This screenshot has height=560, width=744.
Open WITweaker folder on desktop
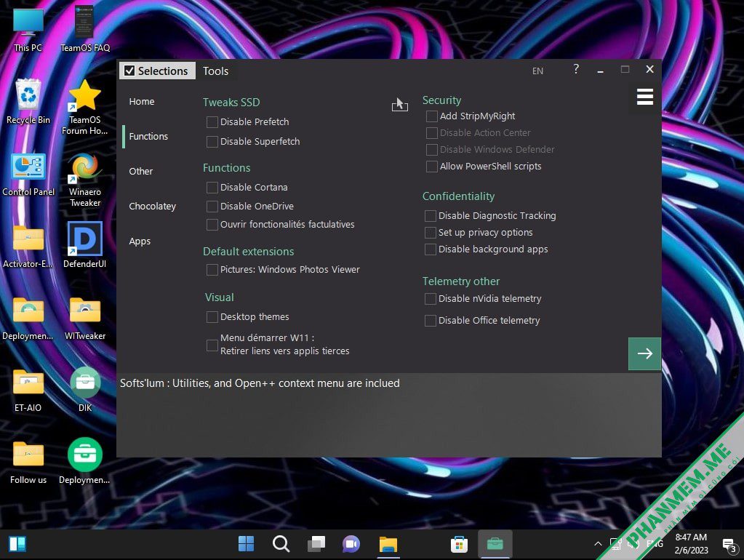[85, 319]
